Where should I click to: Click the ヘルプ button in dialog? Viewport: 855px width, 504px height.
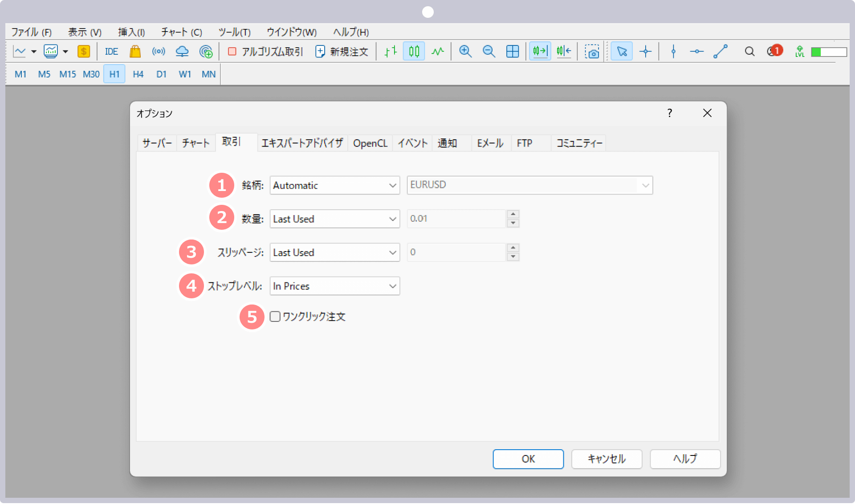[x=685, y=459]
